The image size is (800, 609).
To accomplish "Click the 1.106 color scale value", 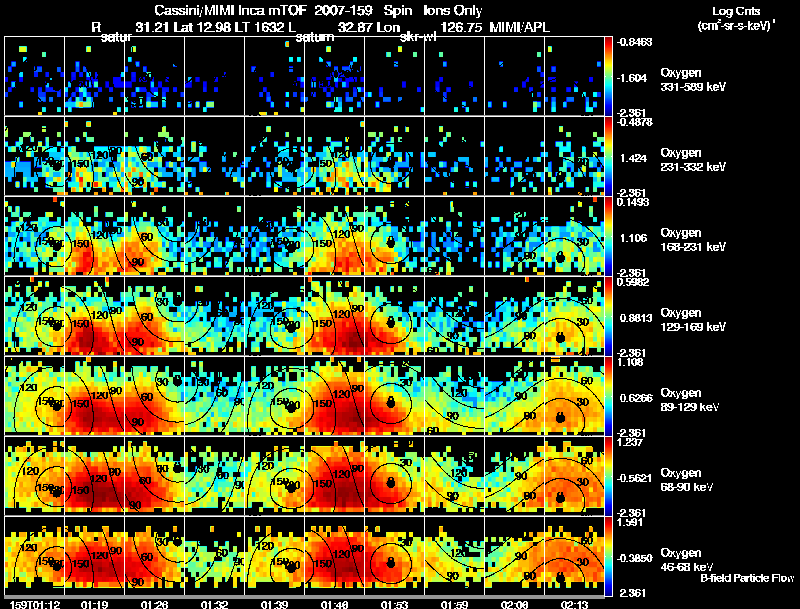I will (x=633, y=238).
